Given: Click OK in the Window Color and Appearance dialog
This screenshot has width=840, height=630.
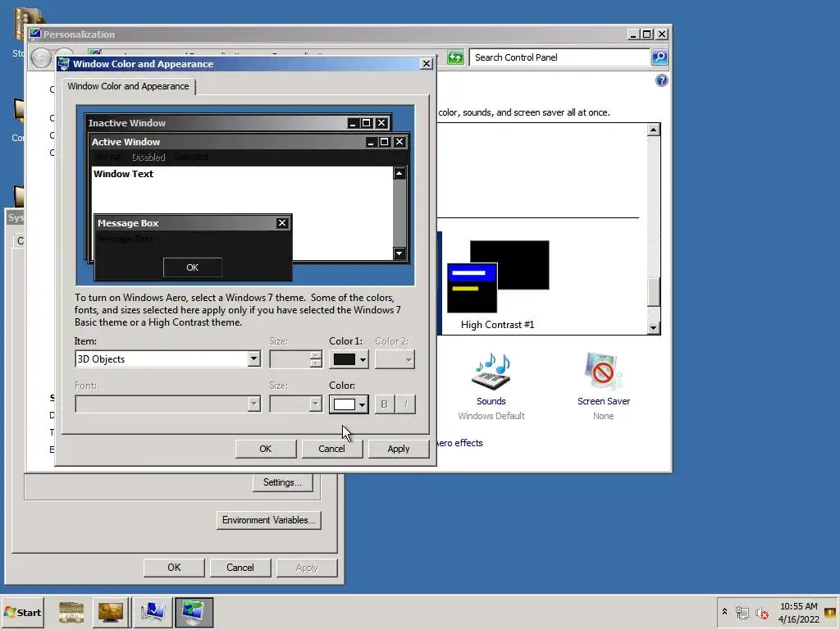Looking at the screenshot, I should click(x=266, y=449).
